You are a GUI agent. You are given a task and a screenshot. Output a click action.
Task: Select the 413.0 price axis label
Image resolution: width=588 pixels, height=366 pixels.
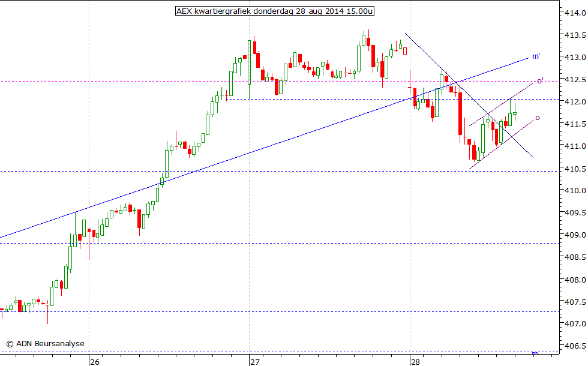(575, 58)
